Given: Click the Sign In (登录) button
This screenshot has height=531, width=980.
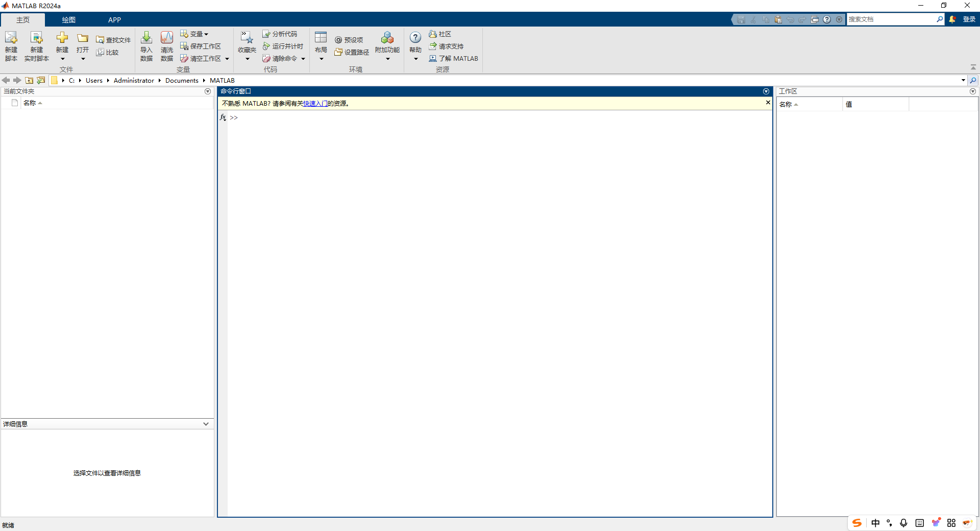Looking at the screenshot, I should (x=969, y=19).
